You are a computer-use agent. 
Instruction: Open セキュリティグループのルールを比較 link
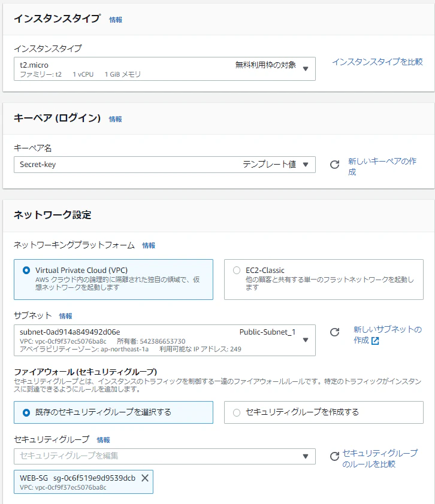(x=380, y=459)
